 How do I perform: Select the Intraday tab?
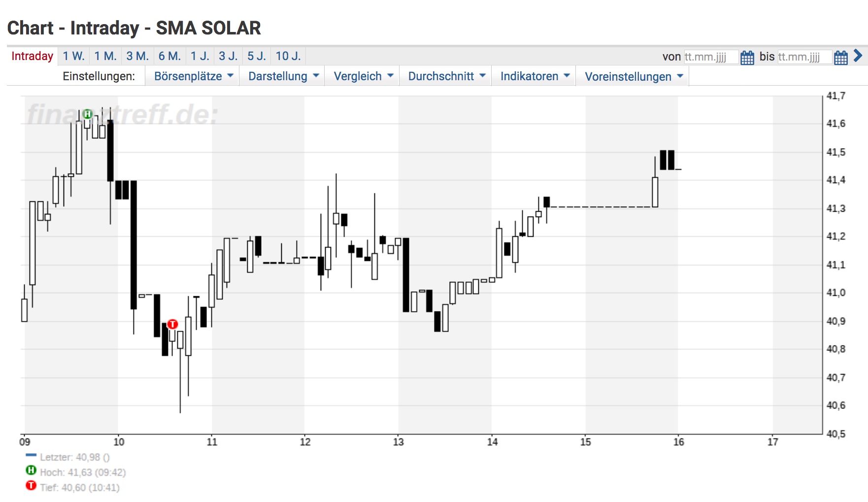[x=32, y=56]
